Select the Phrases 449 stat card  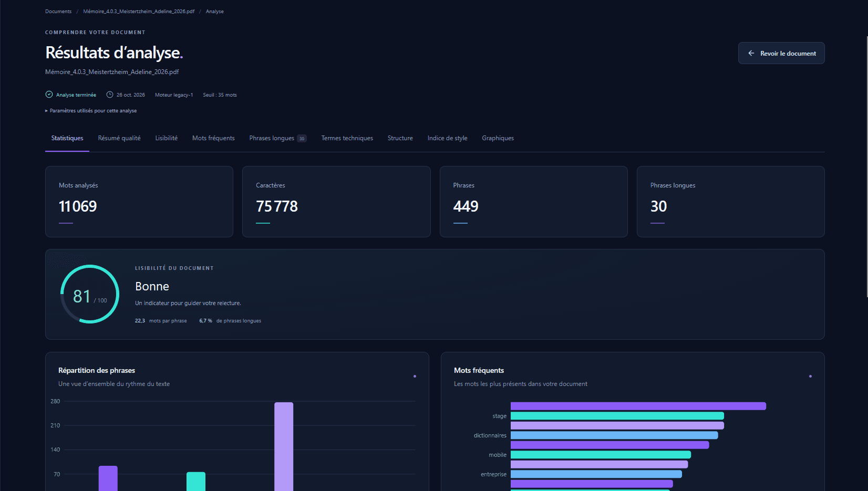pos(534,202)
